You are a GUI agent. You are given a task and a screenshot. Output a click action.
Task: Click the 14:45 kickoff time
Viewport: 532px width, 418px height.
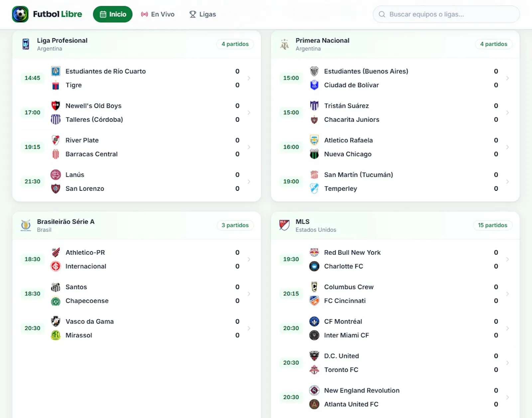pos(32,78)
